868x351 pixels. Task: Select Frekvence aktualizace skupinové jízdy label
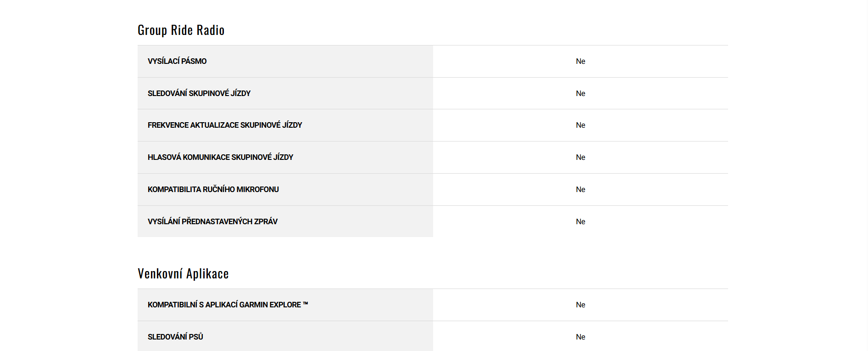pyautogui.click(x=225, y=125)
